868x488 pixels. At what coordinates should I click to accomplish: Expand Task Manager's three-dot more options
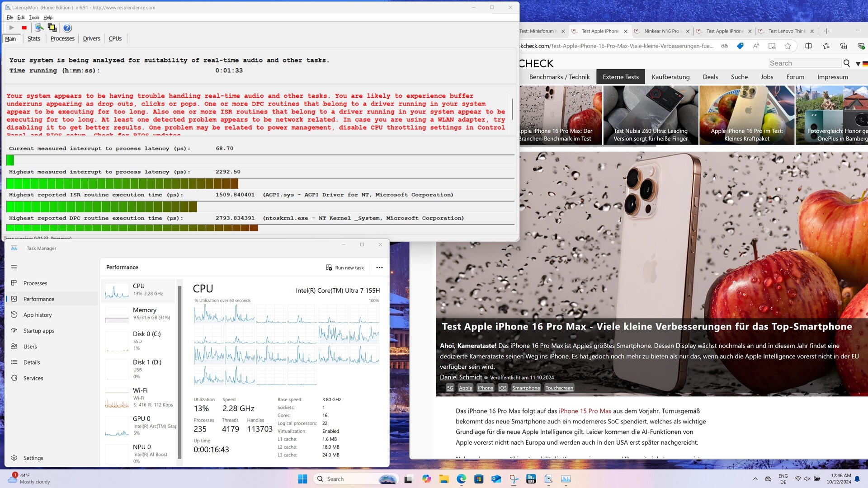point(379,267)
